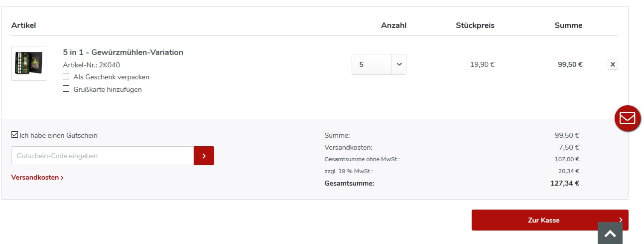Open the red Versandkosten link
This screenshot has width=644, height=244.
[x=37, y=177]
